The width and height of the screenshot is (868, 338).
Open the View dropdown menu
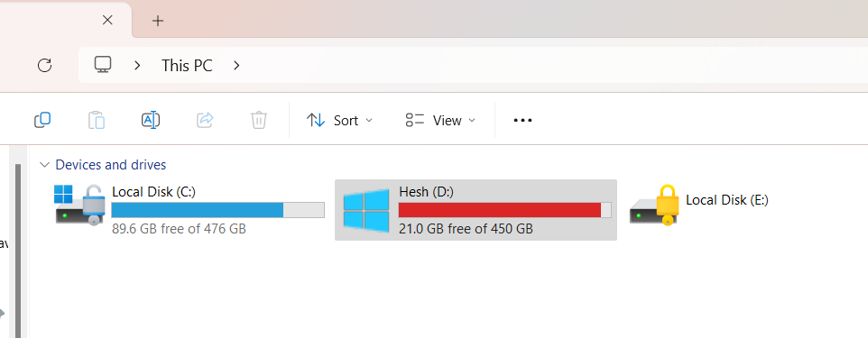(440, 120)
